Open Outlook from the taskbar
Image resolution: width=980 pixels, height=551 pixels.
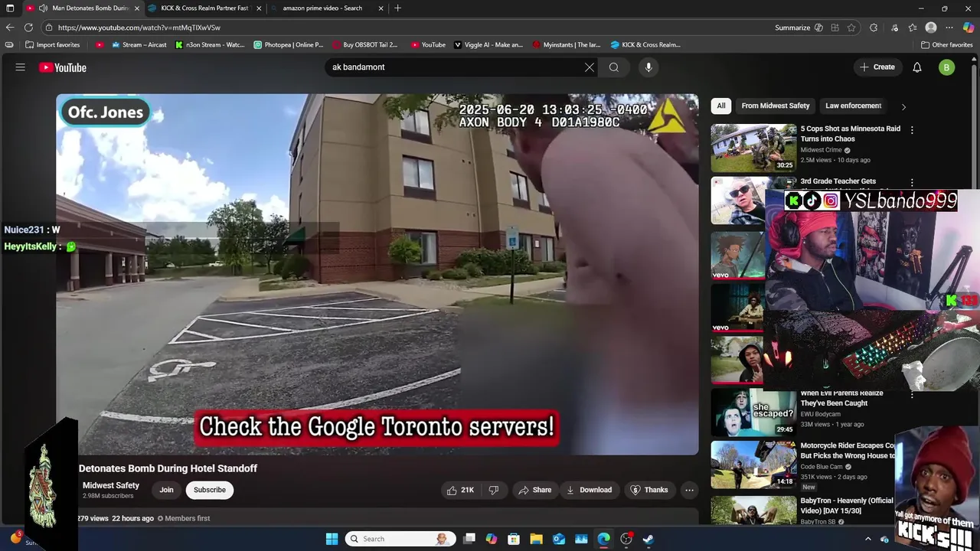(x=559, y=539)
